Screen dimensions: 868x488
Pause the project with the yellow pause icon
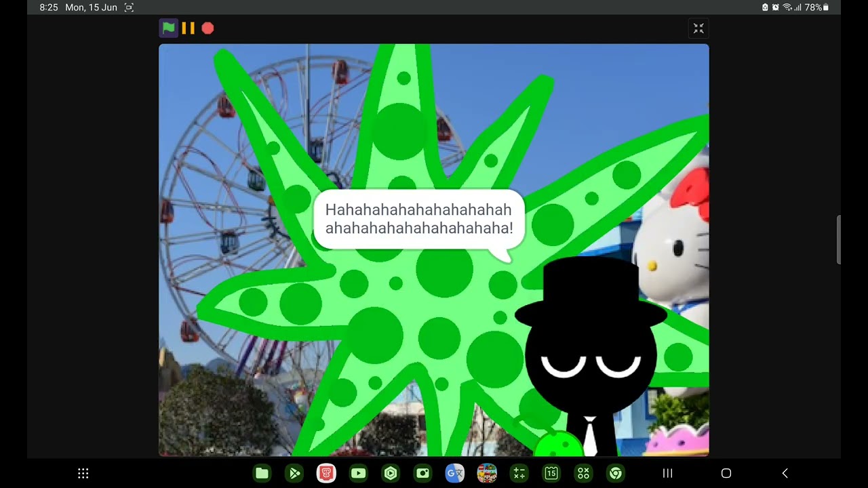188,28
